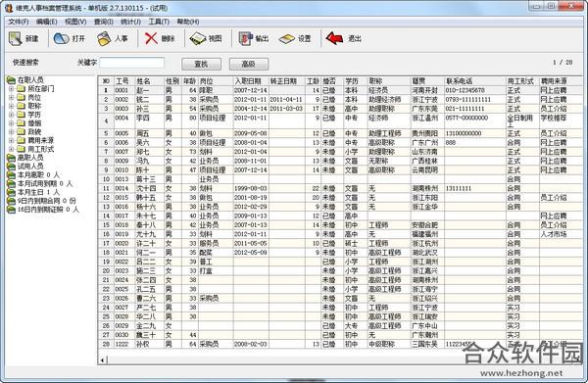The width and height of the screenshot is (588, 383).
Task: Open the 编辑(E) menu
Action: [x=46, y=22]
